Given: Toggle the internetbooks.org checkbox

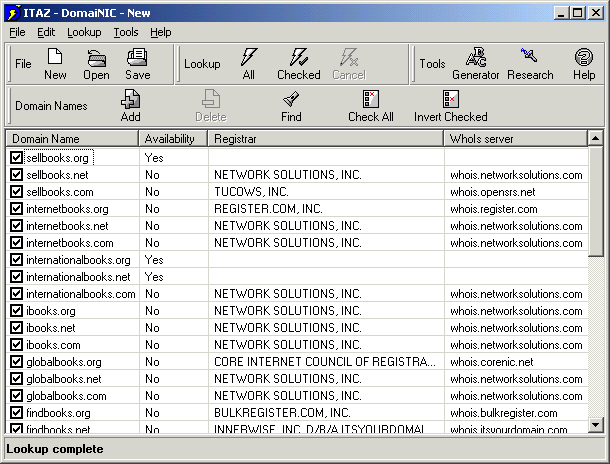Looking at the screenshot, I should pos(16,209).
